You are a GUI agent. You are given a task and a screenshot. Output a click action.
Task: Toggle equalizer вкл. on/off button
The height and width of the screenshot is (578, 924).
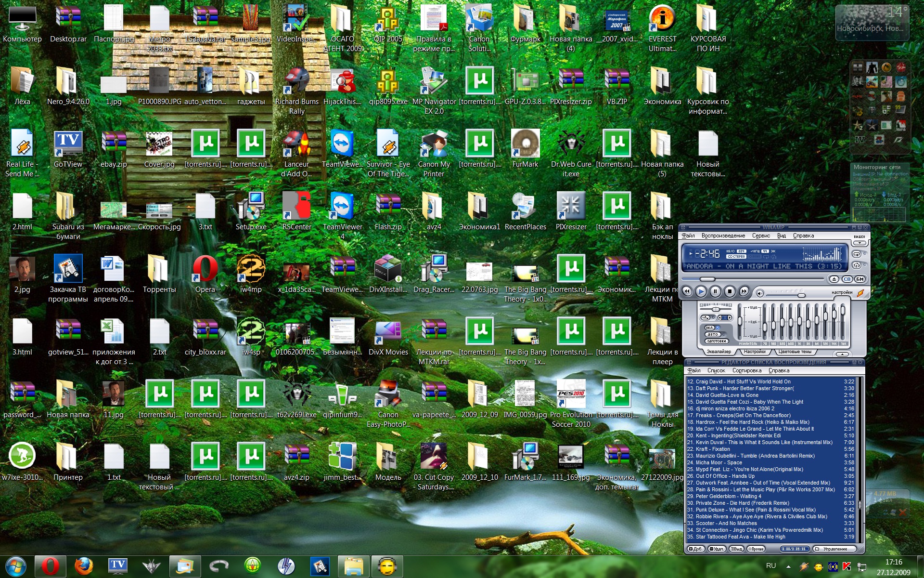click(x=711, y=328)
